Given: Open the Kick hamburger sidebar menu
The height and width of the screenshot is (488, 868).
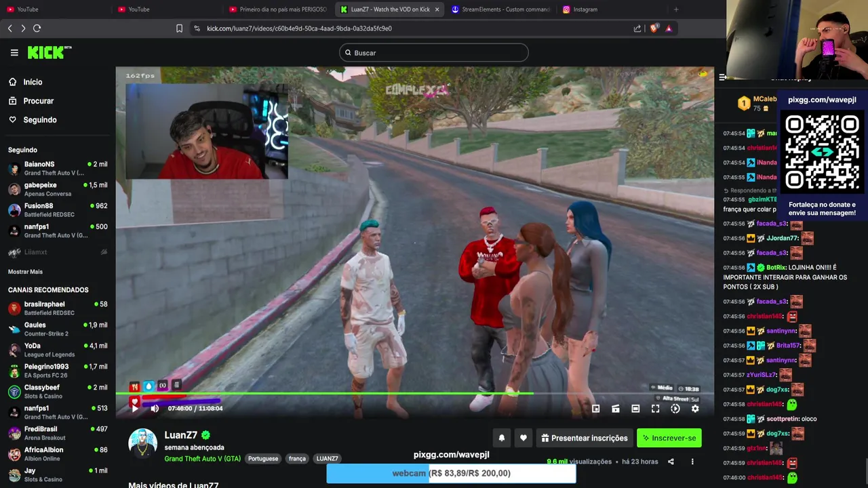Looking at the screenshot, I should 14,52.
